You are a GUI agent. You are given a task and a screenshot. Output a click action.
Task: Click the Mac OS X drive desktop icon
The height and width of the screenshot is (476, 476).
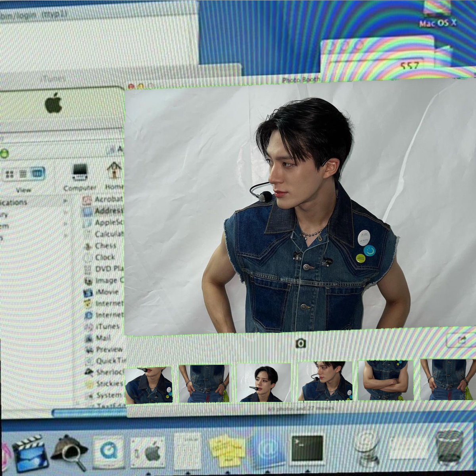click(x=438, y=14)
